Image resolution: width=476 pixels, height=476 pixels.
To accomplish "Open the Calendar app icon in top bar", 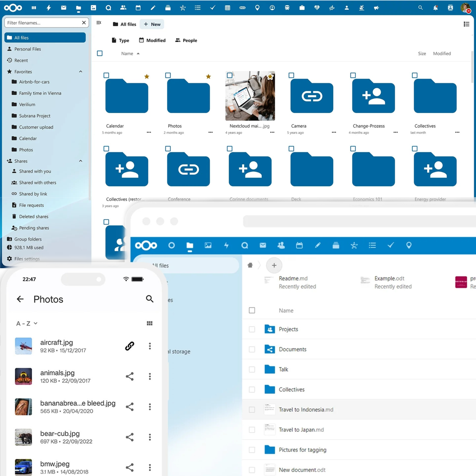I will pyautogui.click(x=138, y=8).
